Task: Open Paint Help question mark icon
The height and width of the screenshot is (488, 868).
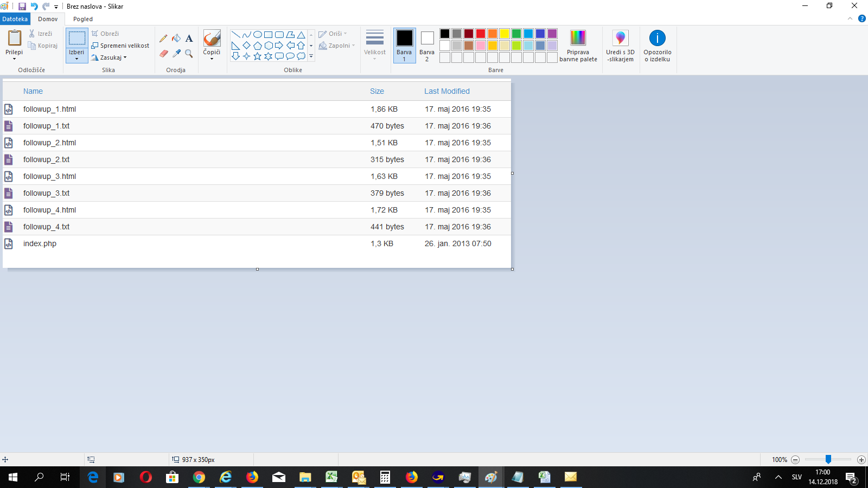Action: 862,18
